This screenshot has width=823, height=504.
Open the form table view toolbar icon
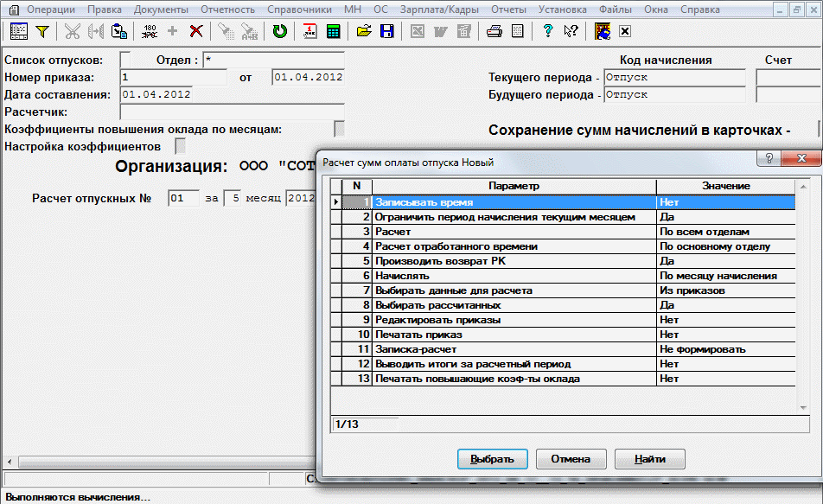(x=19, y=31)
